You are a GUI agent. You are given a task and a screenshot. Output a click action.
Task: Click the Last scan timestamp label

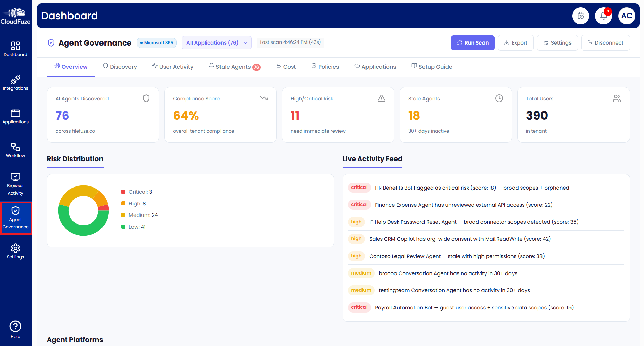coord(290,42)
